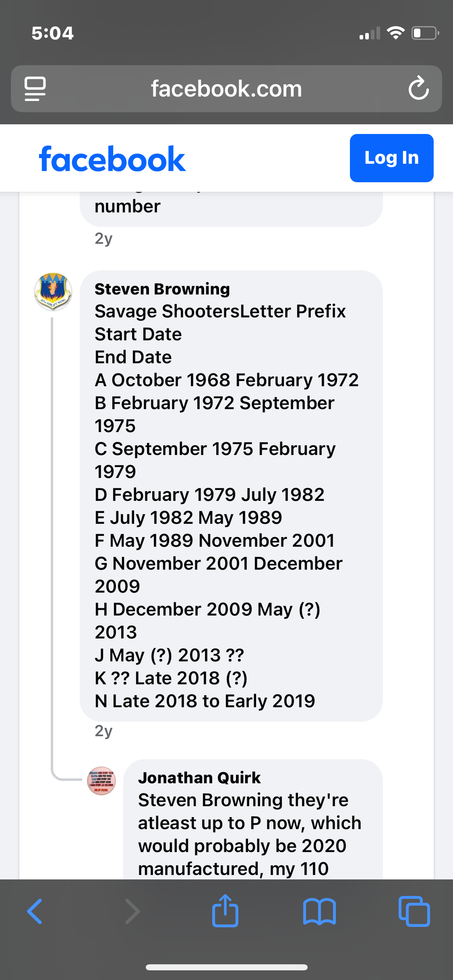Viewport: 453px width, 980px height.
Task: Tap the home indicator bar
Action: pos(227,967)
